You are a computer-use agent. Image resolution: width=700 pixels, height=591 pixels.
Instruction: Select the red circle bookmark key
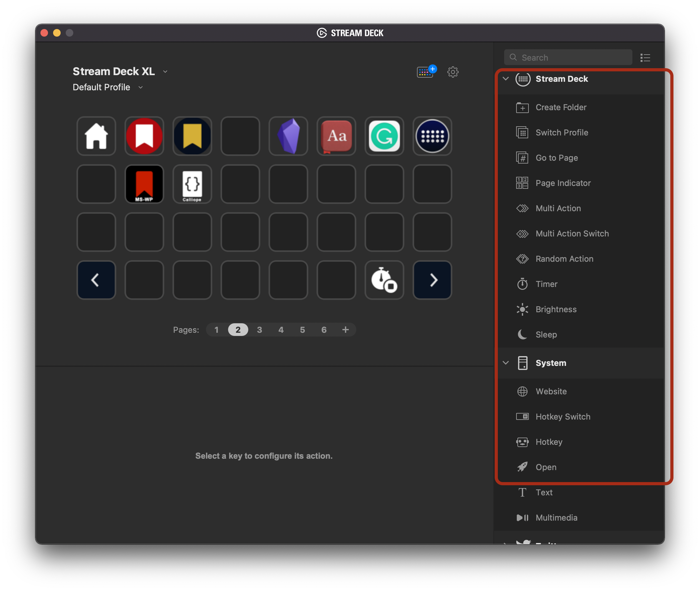pyautogui.click(x=144, y=136)
